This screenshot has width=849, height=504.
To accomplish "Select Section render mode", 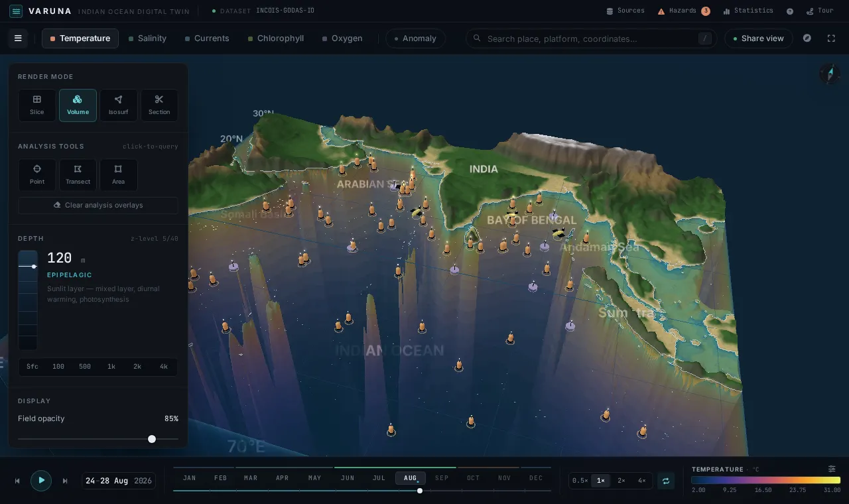I will click(159, 105).
